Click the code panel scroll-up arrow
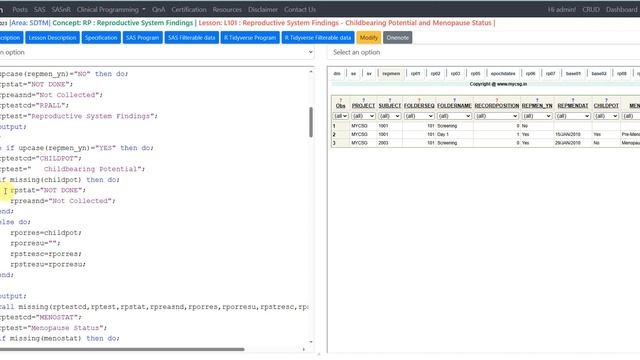 311,72
